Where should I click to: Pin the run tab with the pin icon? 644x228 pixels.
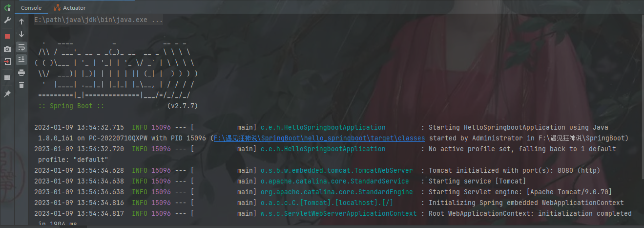click(7, 94)
